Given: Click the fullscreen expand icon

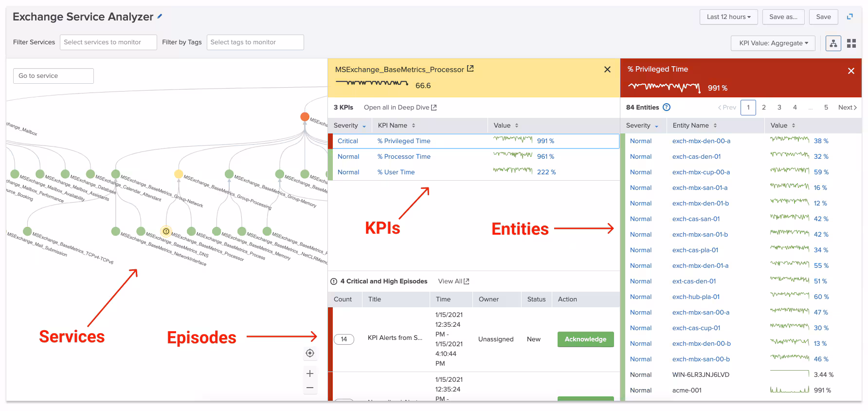Looking at the screenshot, I should coord(850,17).
